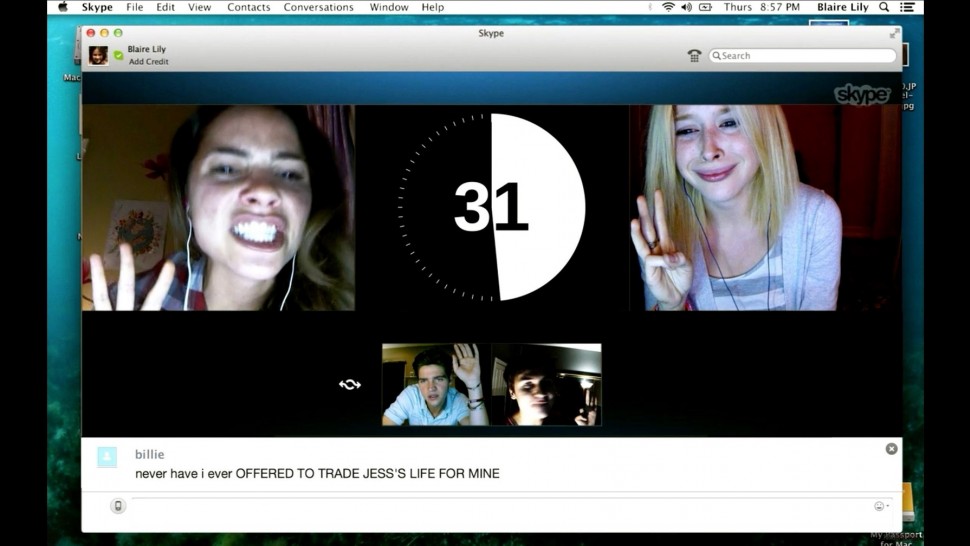Click the switch camera arrows icon

(x=350, y=385)
